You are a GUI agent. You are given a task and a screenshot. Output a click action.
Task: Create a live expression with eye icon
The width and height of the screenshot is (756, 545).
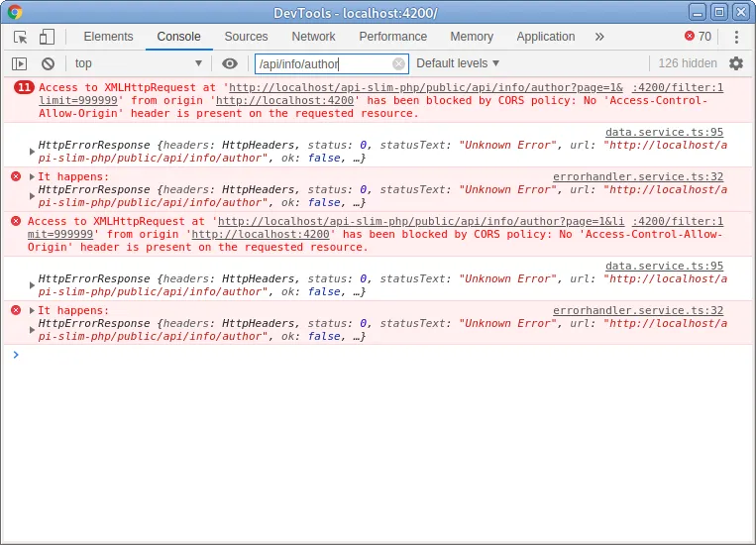click(x=230, y=63)
